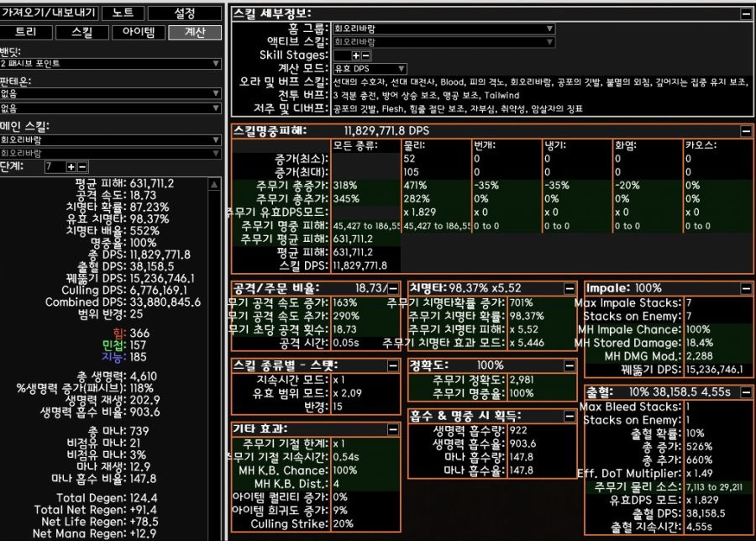756x541 pixels.
Task: Open the second 판테온 dropdown
Action: coord(110,108)
